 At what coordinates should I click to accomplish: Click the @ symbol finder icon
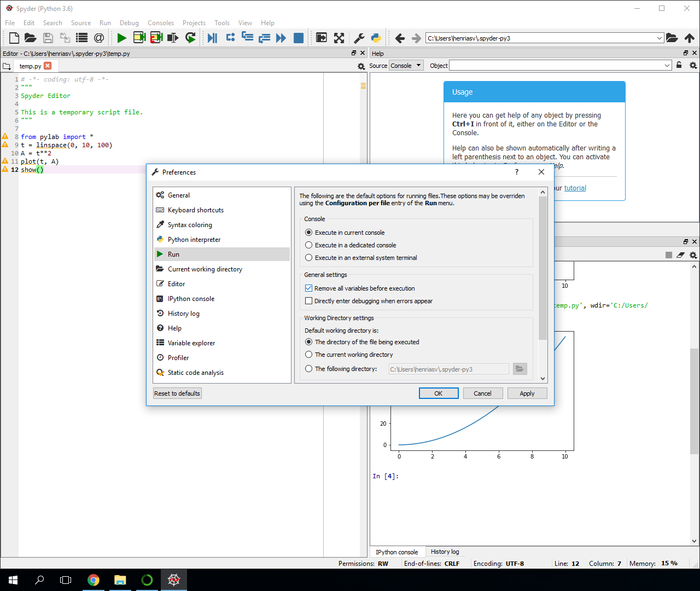99,38
